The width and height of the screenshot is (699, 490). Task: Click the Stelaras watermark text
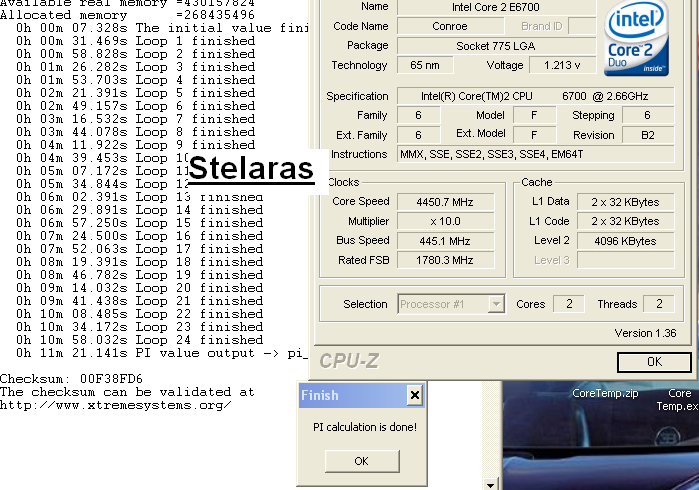point(251,169)
